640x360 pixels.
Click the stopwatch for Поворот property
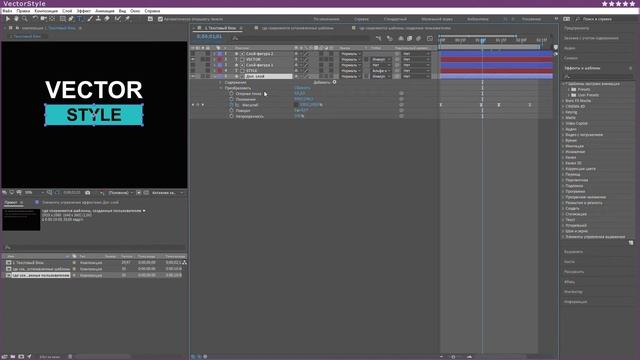pos(231,111)
